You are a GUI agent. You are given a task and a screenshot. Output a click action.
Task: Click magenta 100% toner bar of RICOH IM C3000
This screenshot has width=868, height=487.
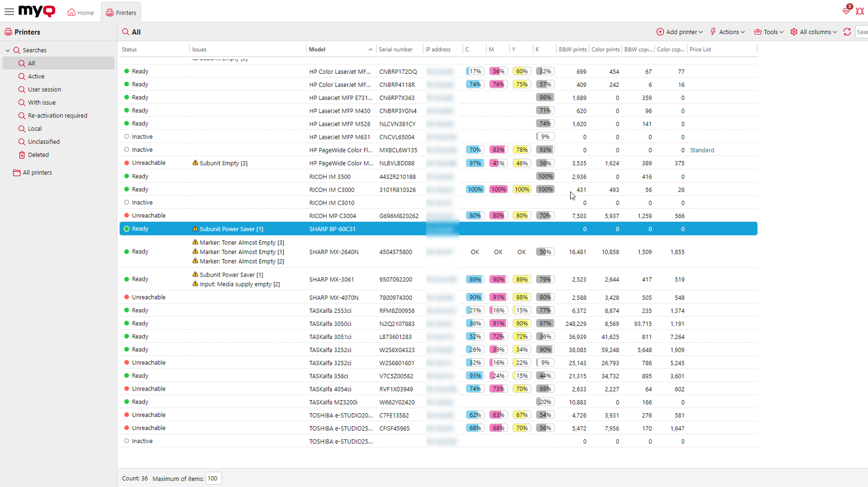click(x=498, y=189)
